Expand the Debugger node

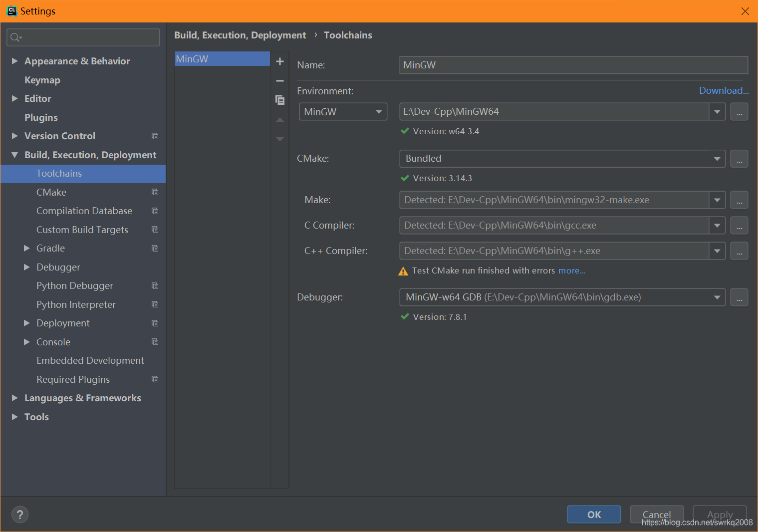[x=27, y=267]
